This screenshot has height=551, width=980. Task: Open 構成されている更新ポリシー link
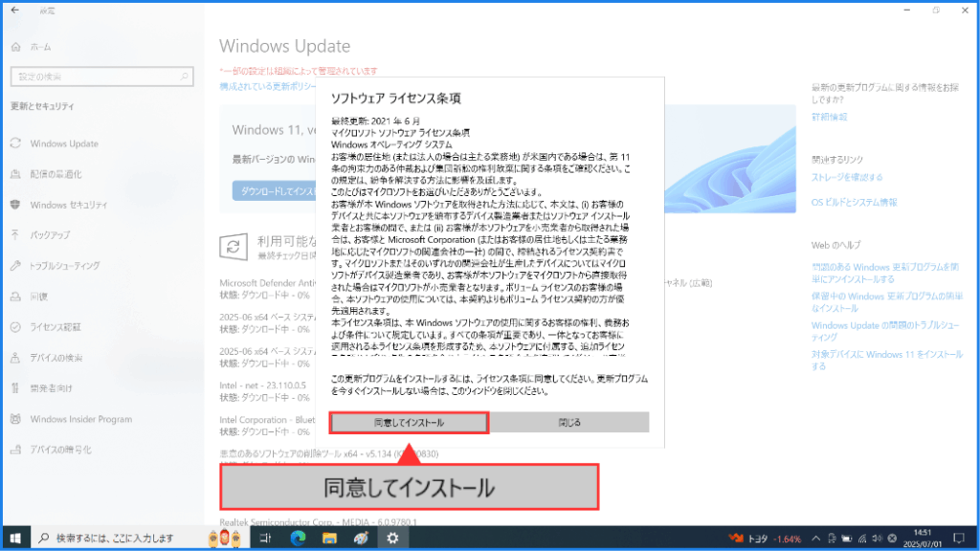(x=268, y=87)
